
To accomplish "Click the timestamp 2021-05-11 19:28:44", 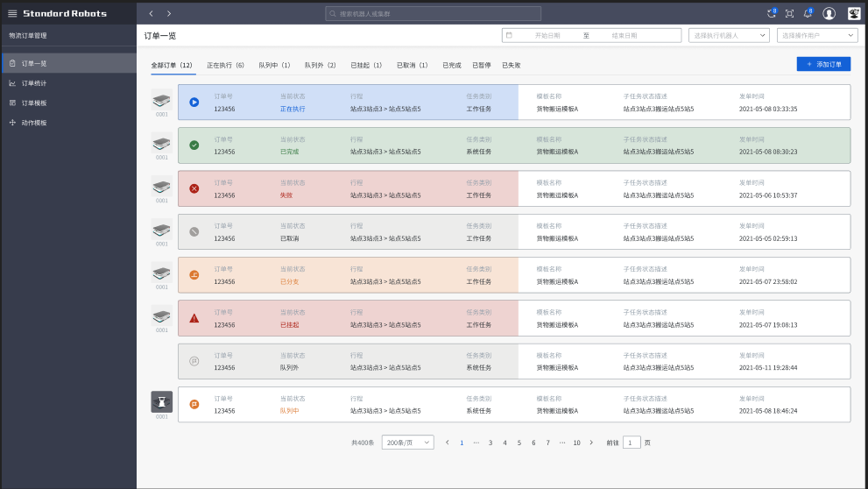I will pyautogui.click(x=768, y=368).
